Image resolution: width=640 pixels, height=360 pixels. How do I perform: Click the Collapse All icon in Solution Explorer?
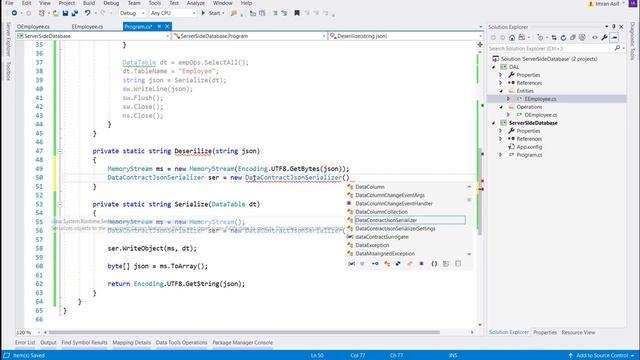(x=573, y=38)
